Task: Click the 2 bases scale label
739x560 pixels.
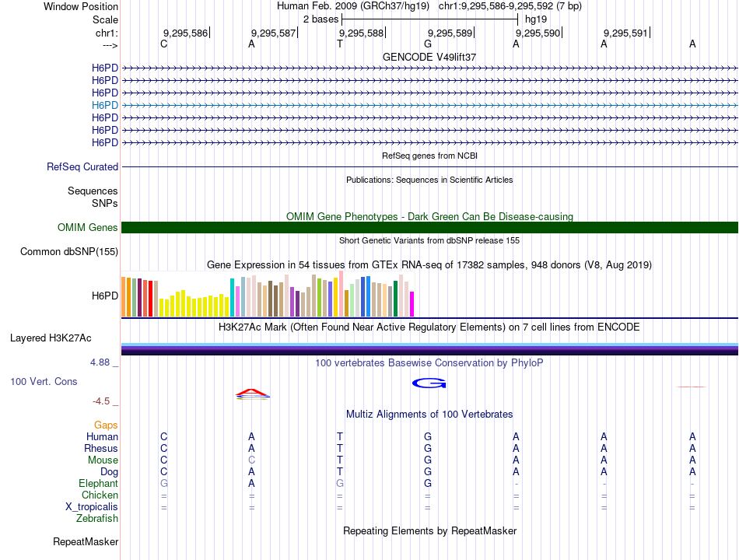Action: [x=320, y=19]
